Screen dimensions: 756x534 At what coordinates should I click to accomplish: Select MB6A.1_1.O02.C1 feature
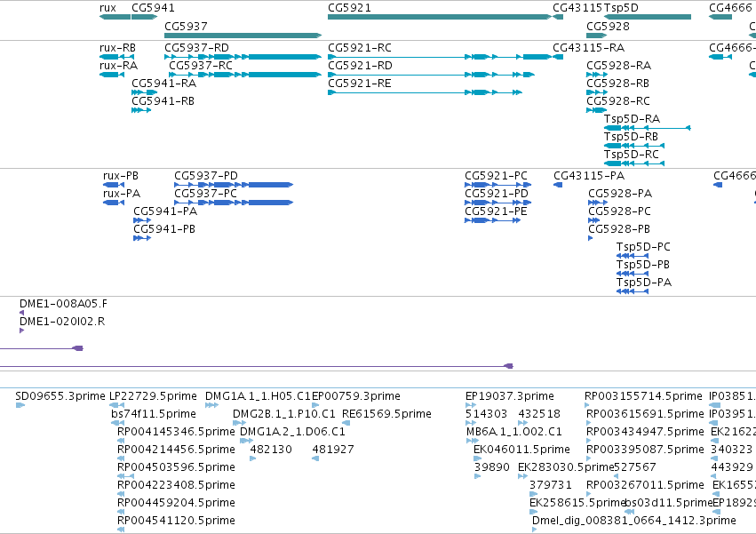click(x=473, y=441)
